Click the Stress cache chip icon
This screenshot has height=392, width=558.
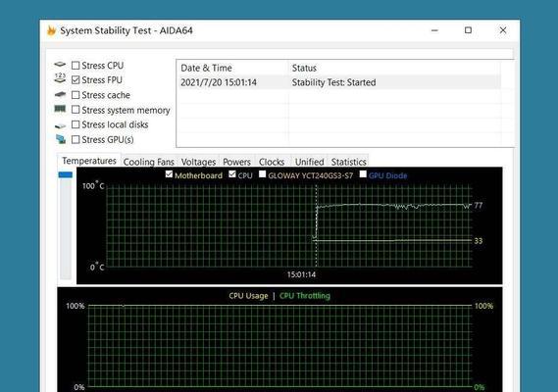(x=60, y=95)
